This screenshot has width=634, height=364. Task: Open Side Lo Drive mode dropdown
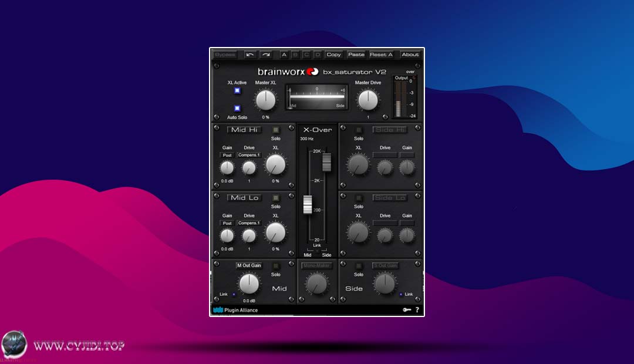click(x=385, y=223)
